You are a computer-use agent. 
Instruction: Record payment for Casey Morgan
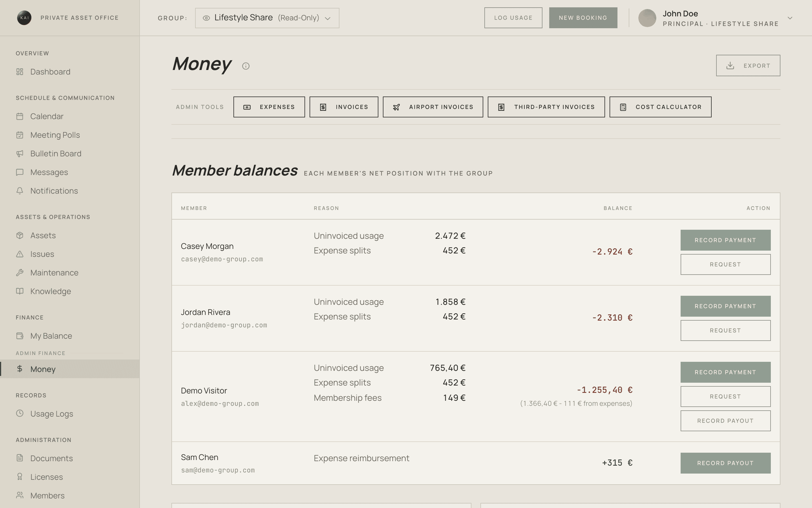[x=725, y=240]
